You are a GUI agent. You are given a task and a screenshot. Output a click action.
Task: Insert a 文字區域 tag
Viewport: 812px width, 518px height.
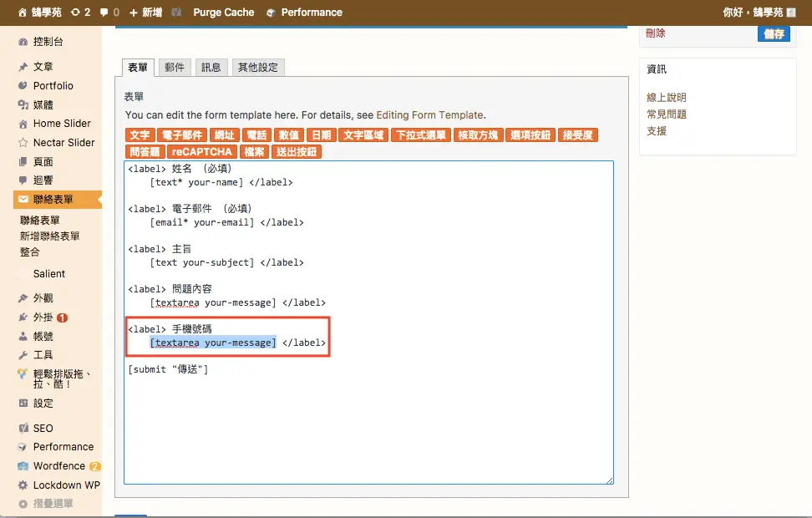pos(363,135)
